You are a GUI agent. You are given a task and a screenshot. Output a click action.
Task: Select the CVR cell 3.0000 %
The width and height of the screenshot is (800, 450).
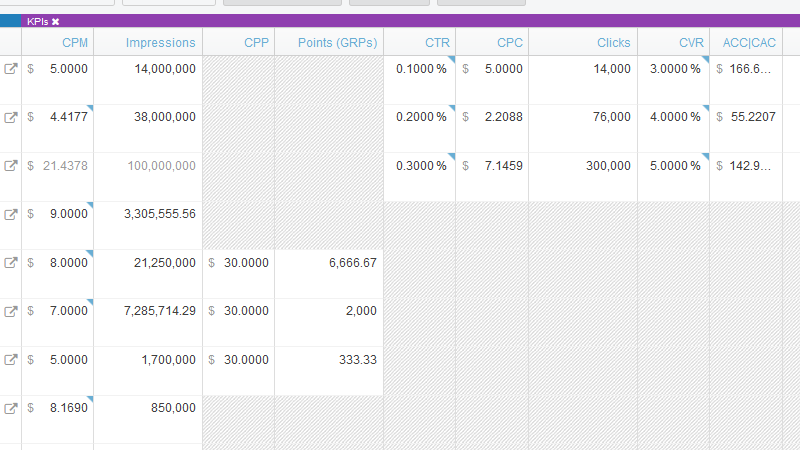(x=673, y=80)
